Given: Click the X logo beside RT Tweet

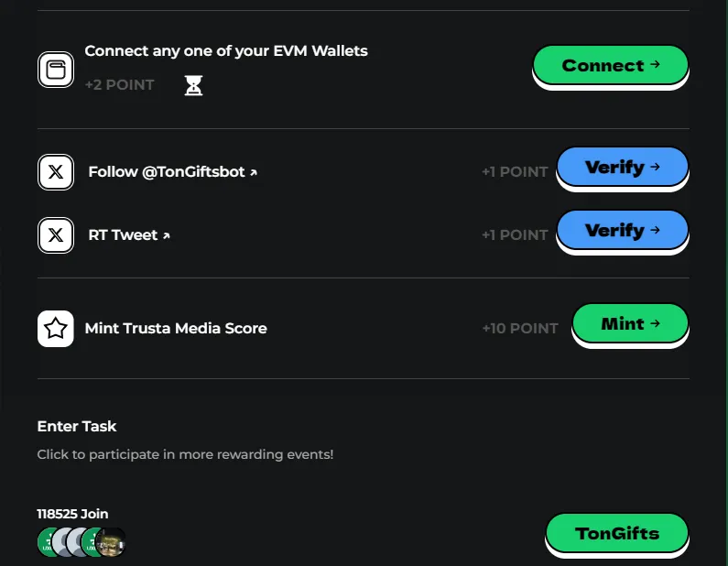Looking at the screenshot, I should tap(56, 235).
